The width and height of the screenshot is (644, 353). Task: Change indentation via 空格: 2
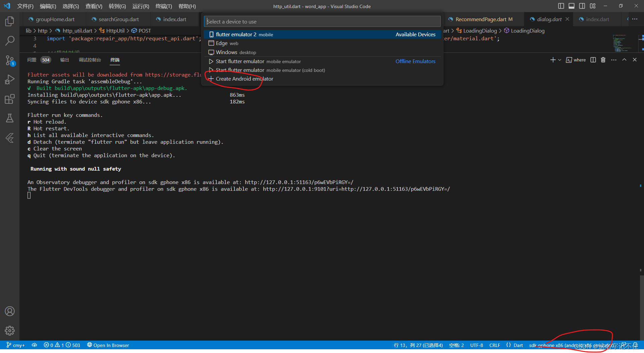click(x=457, y=345)
